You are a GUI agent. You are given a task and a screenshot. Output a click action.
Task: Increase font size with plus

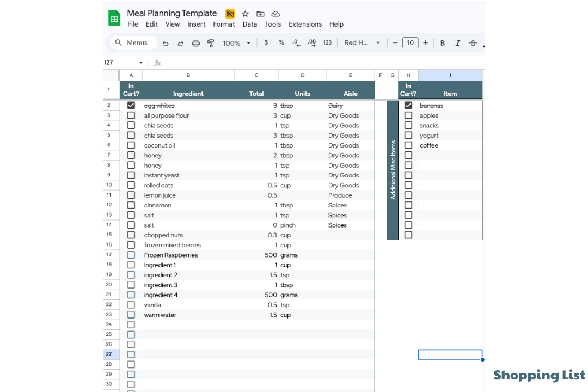tap(426, 43)
